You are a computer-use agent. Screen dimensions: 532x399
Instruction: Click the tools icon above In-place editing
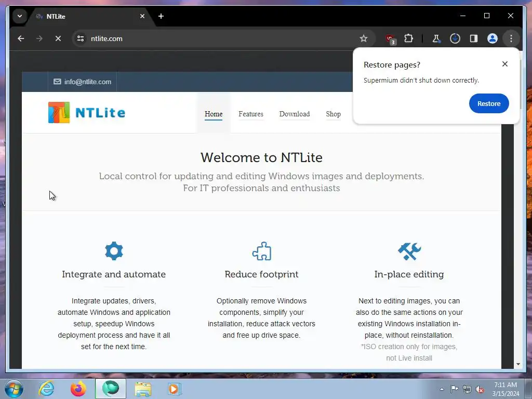point(409,251)
